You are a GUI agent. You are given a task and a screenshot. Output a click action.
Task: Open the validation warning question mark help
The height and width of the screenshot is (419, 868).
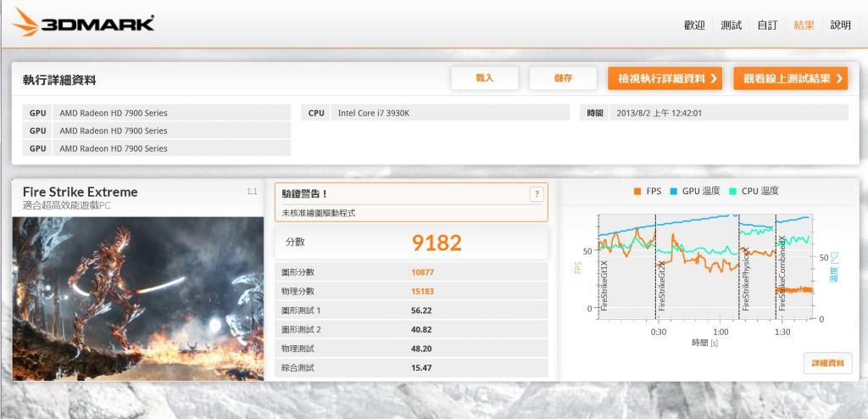click(x=536, y=194)
